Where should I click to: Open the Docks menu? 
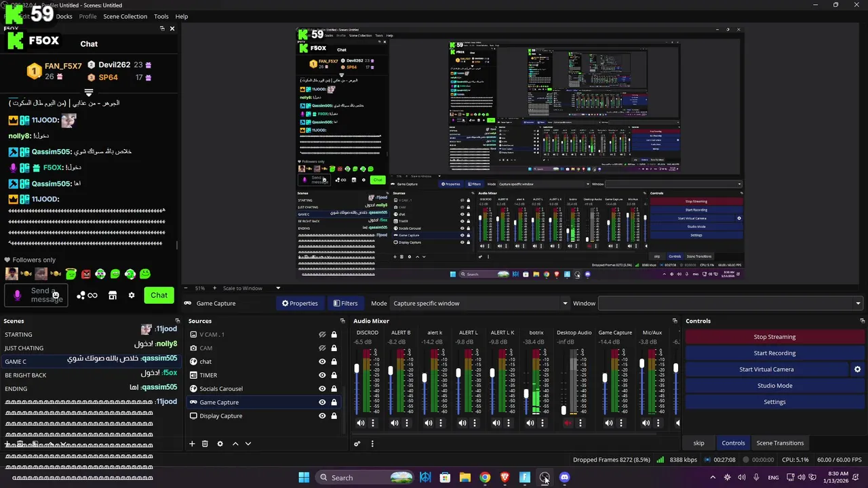[64, 16]
